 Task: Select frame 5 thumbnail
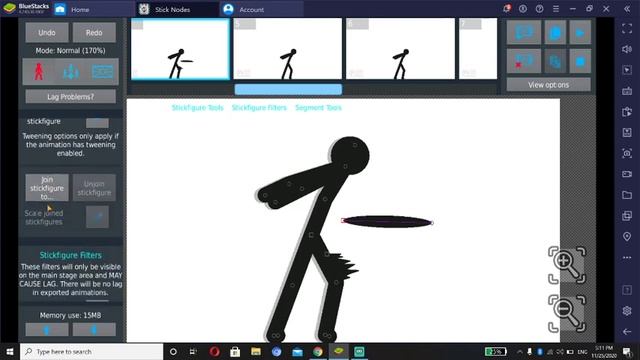coord(288,49)
